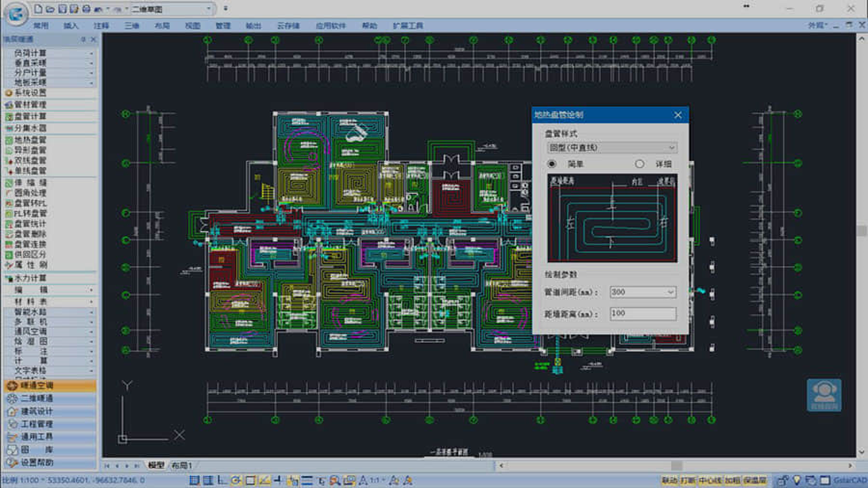Click the 距墙距离 input field
This screenshot has width=868, height=488.
[x=643, y=314]
